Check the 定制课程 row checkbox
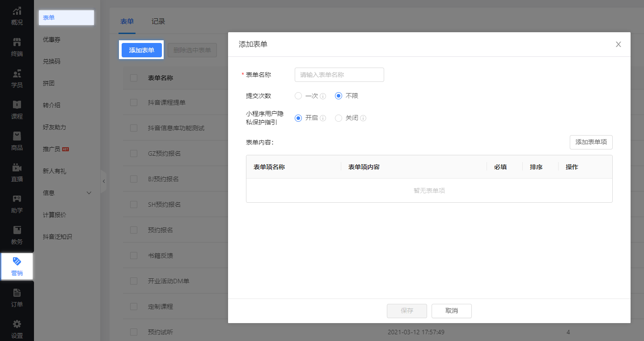 click(x=134, y=307)
